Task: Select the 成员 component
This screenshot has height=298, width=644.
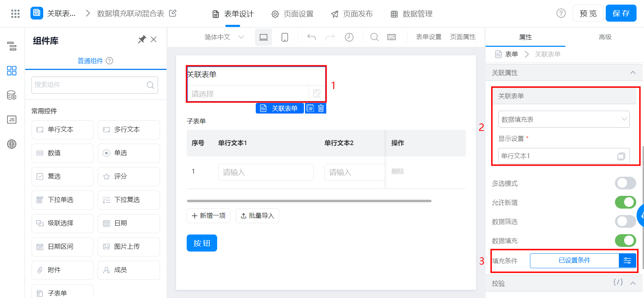Action: [129, 270]
